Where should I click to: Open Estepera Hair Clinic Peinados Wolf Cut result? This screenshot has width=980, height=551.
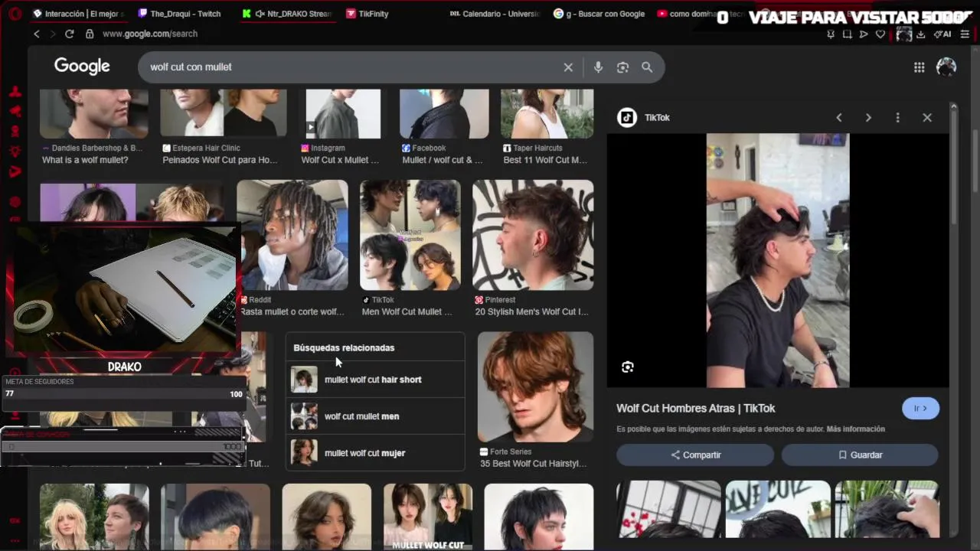pos(224,113)
